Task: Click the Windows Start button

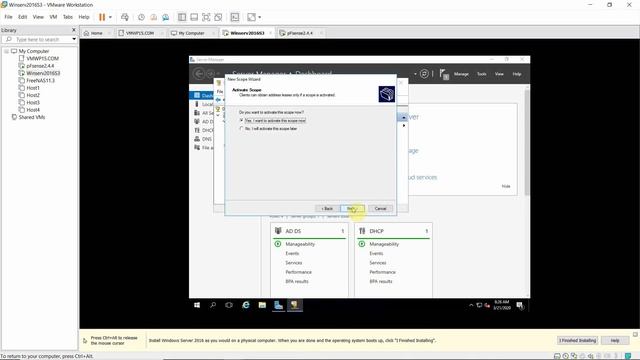Action: point(197,305)
